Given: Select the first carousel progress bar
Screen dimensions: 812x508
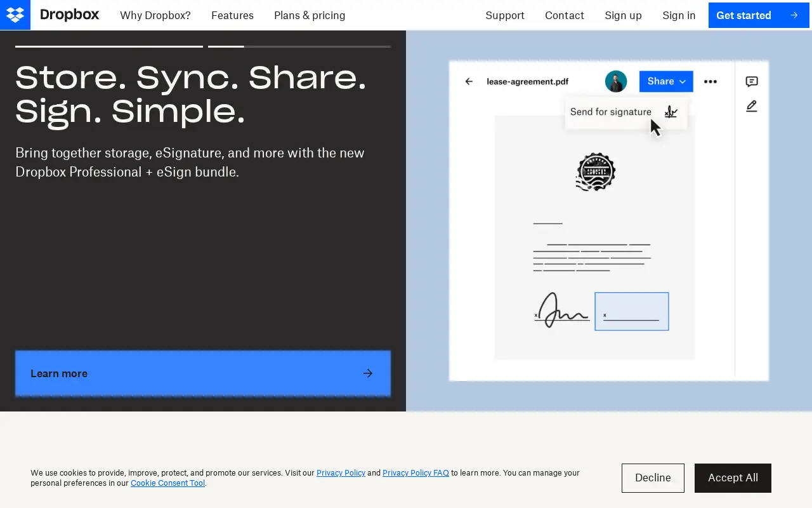Looking at the screenshot, I should tap(109, 46).
